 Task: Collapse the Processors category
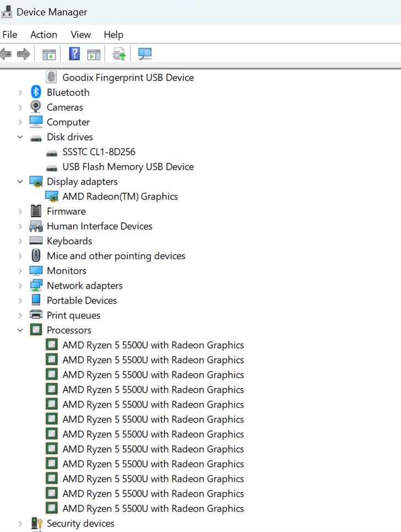pyautogui.click(x=20, y=330)
